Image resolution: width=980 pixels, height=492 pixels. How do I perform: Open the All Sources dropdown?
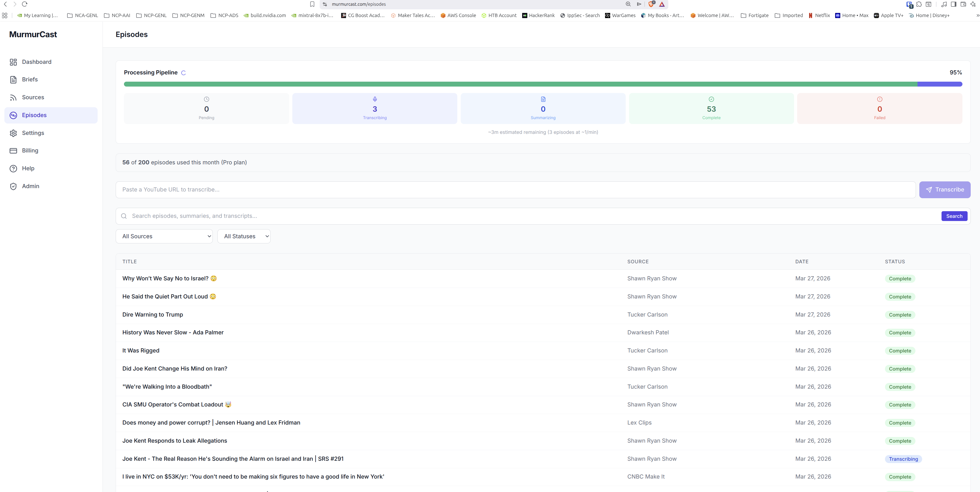point(164,236)
